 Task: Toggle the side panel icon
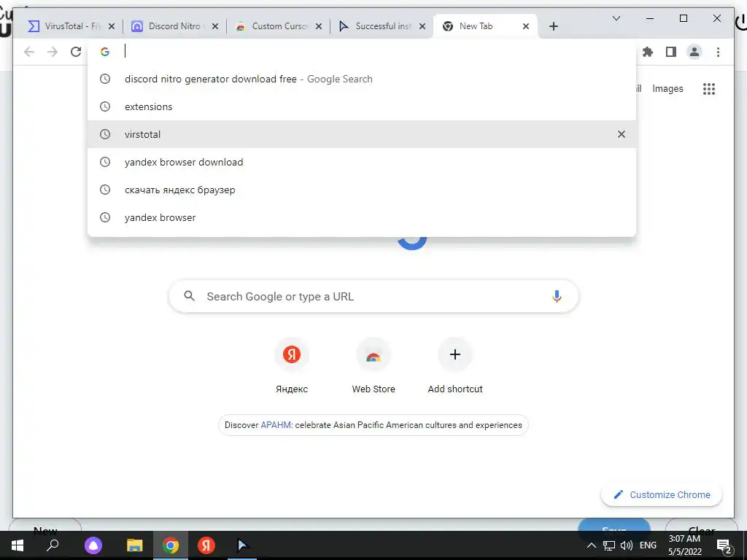[671, 52]
